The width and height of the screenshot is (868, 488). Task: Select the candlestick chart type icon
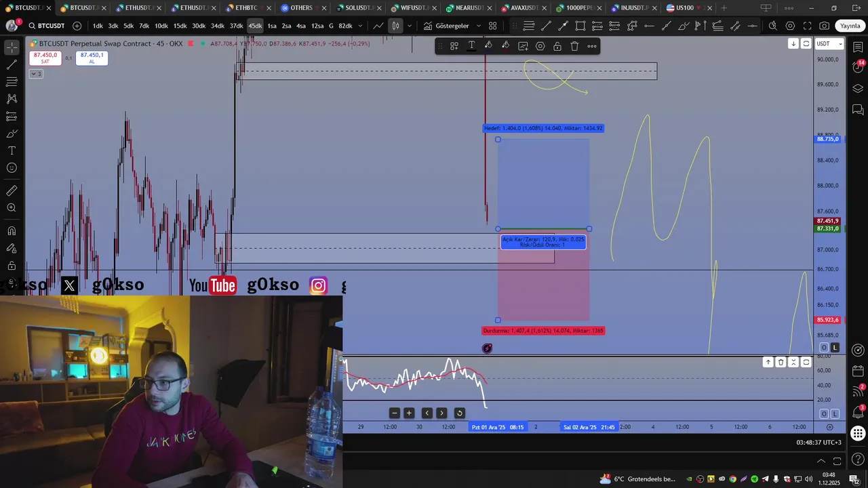pos(395,26)
